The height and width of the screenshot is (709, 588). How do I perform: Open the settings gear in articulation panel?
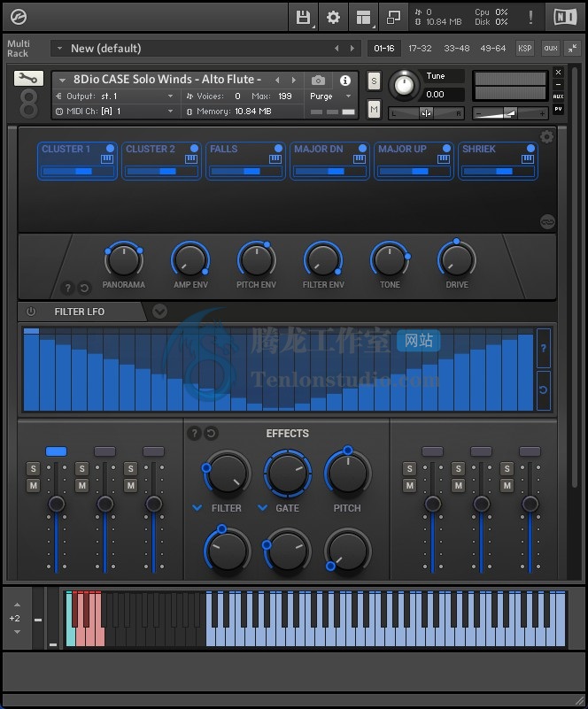[547, 136]
